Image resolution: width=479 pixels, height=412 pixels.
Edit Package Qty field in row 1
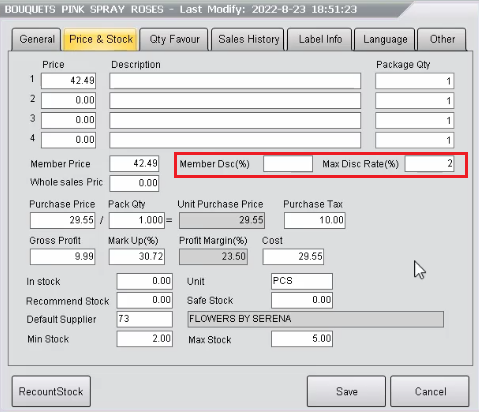pyautogui.click(x=415, y=81)
